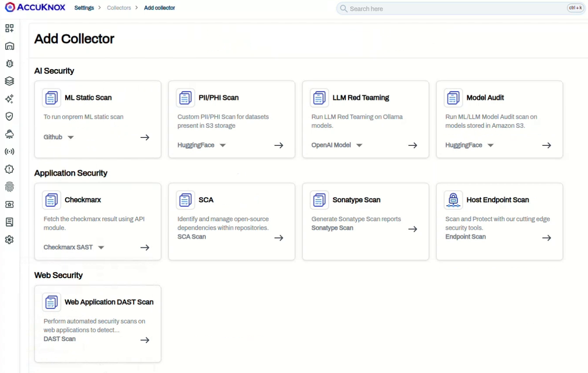Click the arrow on Web Application DAST Scan card
Image resolution: width=588 pixels, height=373 pixels.
[x=145, y=340]
